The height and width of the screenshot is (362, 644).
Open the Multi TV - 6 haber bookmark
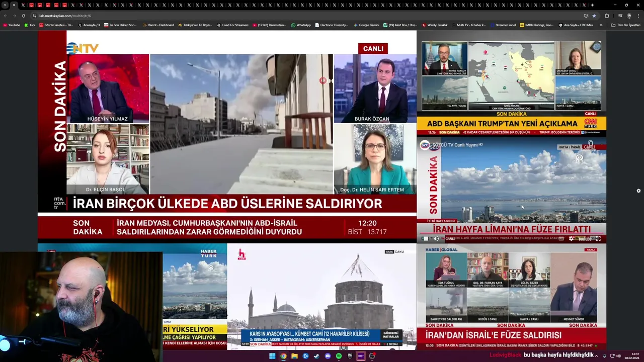468,25
